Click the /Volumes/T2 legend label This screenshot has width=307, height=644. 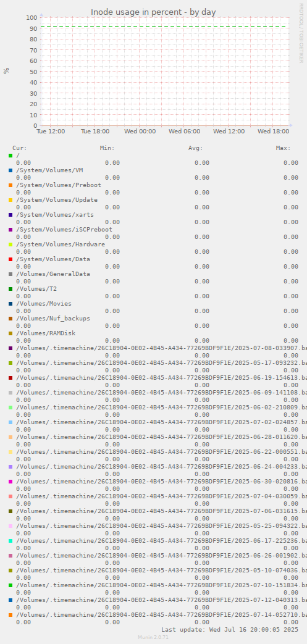[36, 289]
